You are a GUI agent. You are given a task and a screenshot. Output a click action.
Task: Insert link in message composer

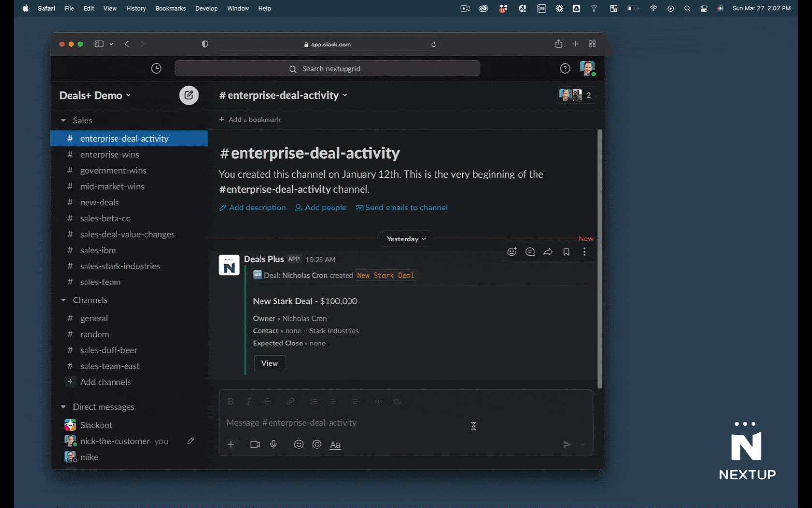coord(290,402)
